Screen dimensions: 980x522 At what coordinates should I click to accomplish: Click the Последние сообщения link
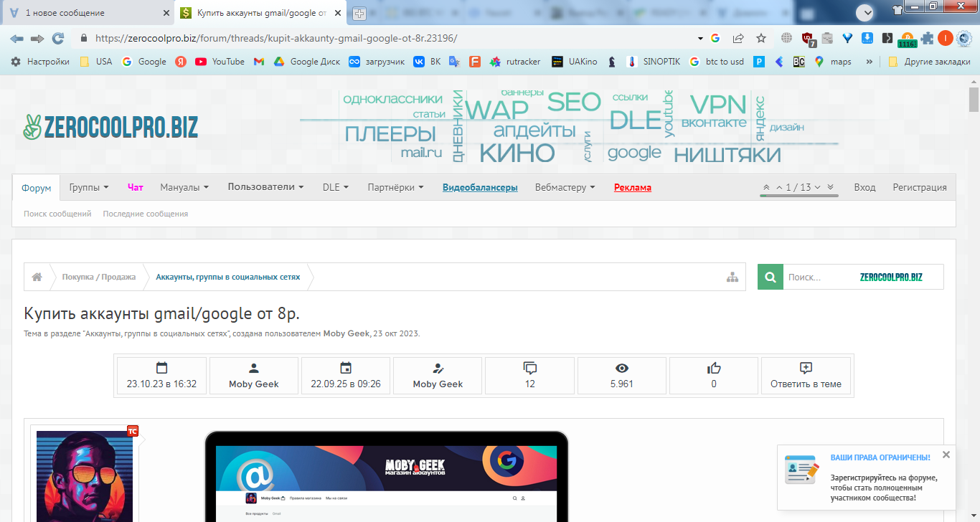tap(146, 214)
